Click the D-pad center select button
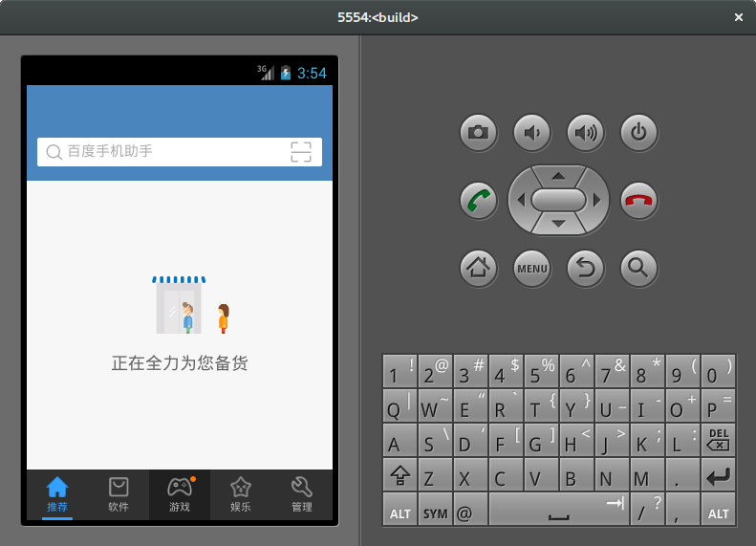The width and height of the screenshot is (756, 546). [558, 200]
